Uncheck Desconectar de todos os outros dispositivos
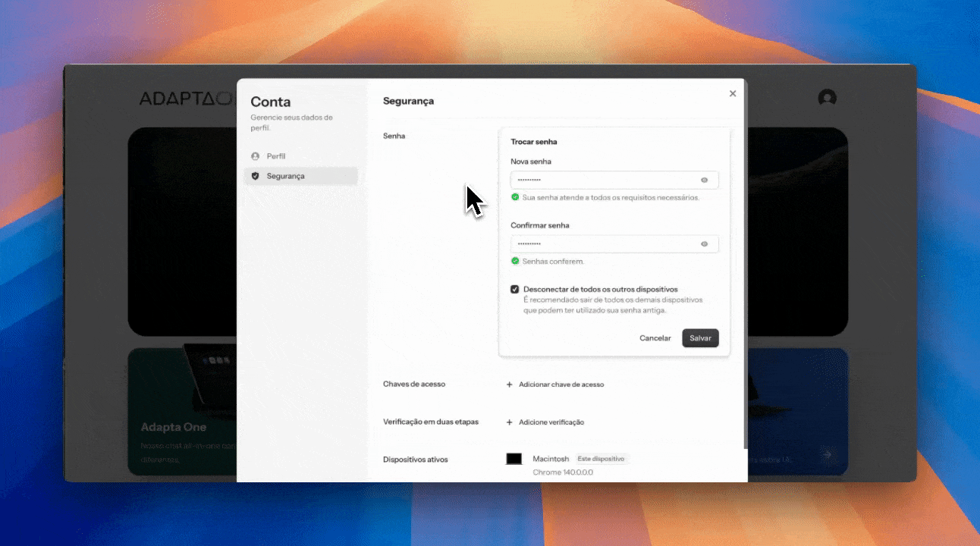The width and height of the screenshot is (980, 546). [x=515, y=289]
